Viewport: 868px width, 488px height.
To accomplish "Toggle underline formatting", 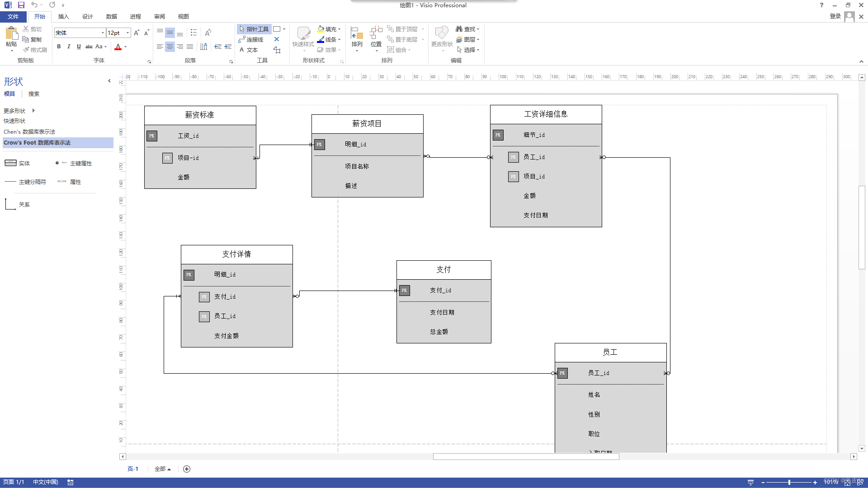I will point(79,47).
